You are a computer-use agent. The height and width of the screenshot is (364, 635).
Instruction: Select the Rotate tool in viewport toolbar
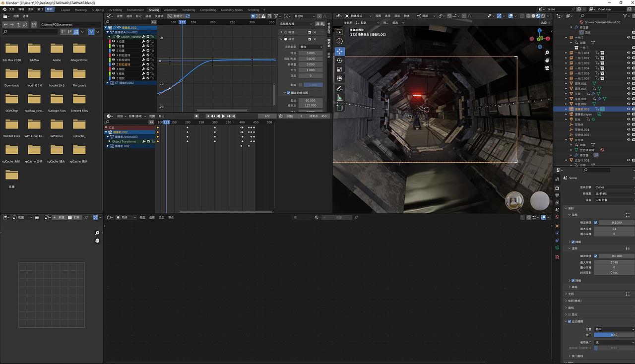tap(340, 60)
